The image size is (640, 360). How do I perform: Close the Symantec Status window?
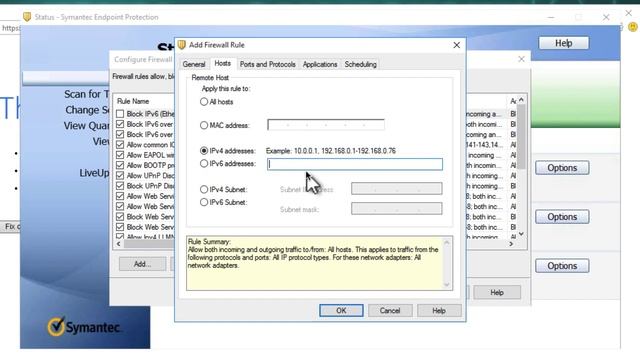(x=606, y=17)
